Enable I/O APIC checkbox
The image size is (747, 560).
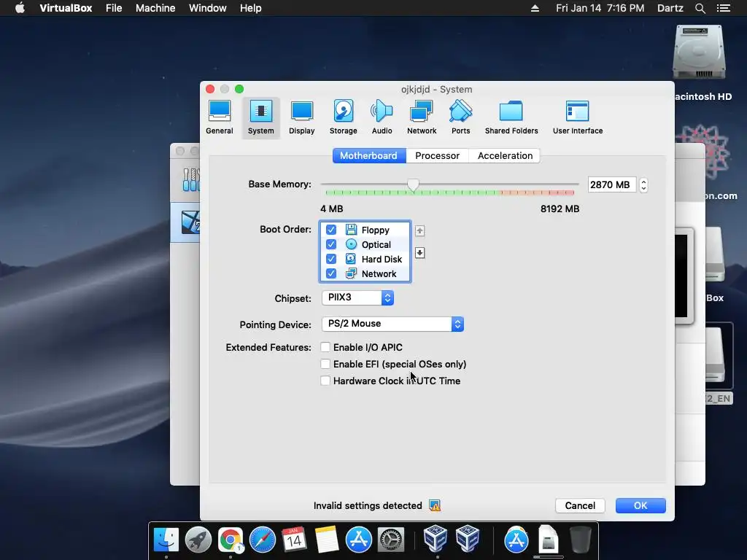[325, 347]
